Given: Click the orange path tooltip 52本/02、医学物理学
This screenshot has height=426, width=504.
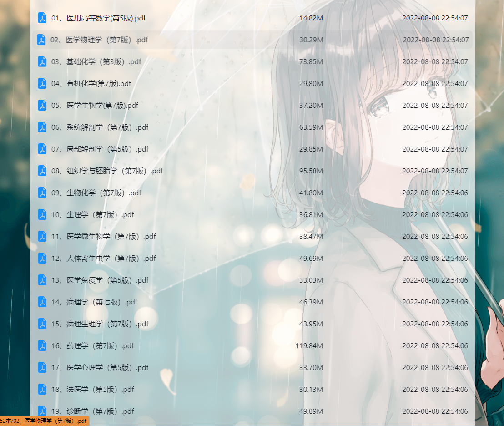Looking at the screenshot, I should point(44,421).
